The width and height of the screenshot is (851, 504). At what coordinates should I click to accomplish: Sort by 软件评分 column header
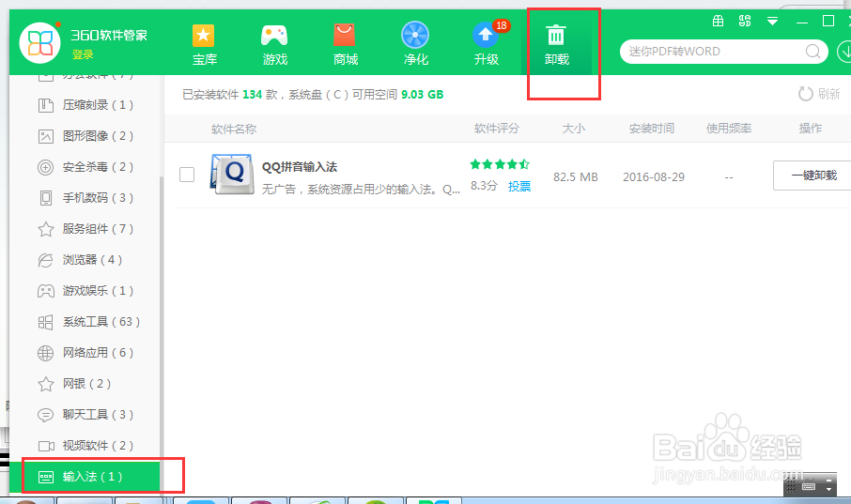tap(497, 129)
